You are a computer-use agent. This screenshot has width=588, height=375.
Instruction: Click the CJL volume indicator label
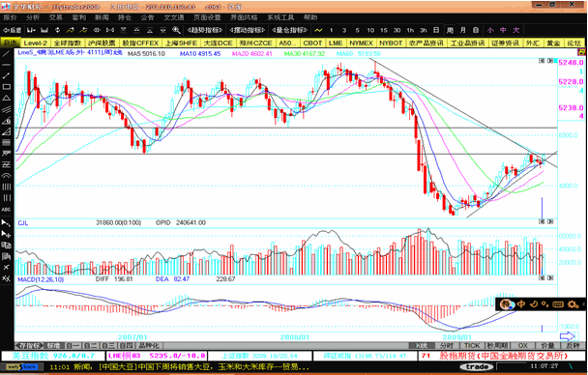23,223
